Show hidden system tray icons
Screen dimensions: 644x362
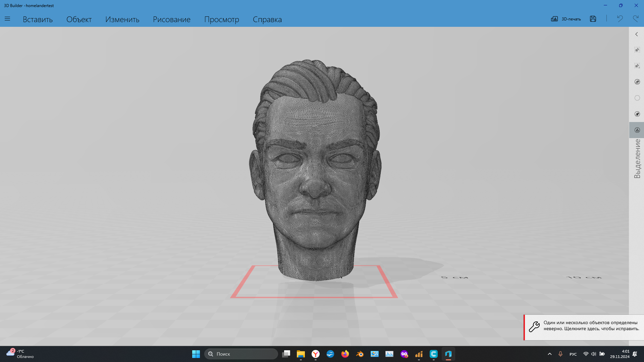pyautogui.click(x=549, y=354)
